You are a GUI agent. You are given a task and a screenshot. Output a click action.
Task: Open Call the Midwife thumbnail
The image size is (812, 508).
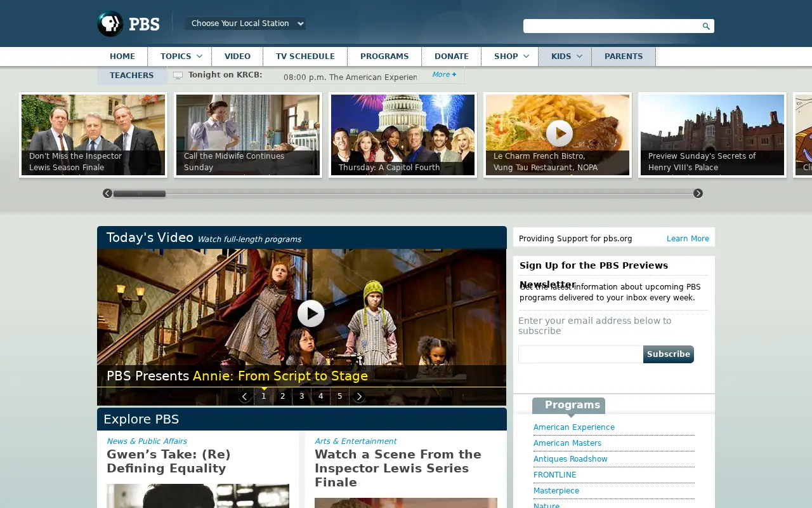248,135
